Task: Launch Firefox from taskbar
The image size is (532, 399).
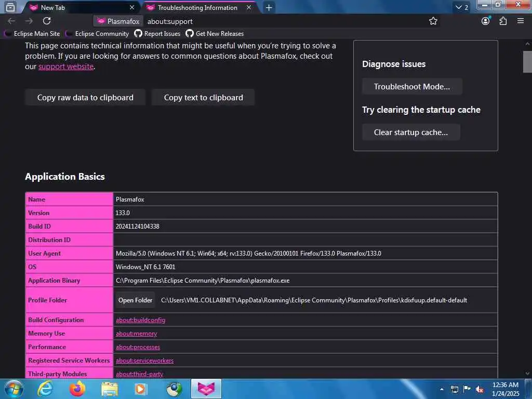Action: 77,389
